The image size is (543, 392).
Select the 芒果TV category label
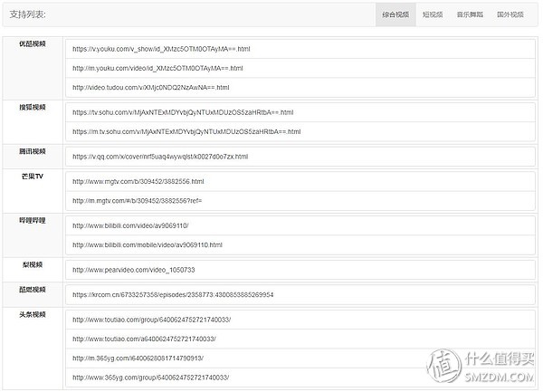click(33, 177)
